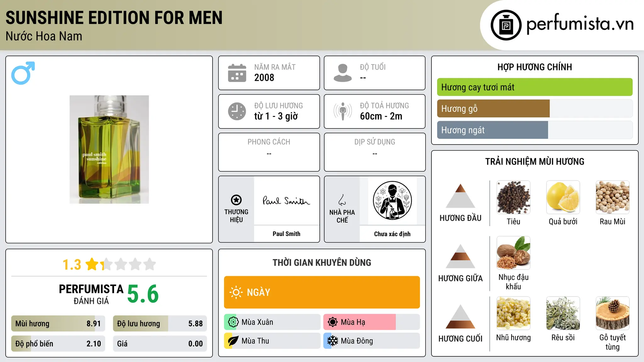
Task: Click the 1.3 user rating number
Action: pyautogui.click(x=72, y=265)
